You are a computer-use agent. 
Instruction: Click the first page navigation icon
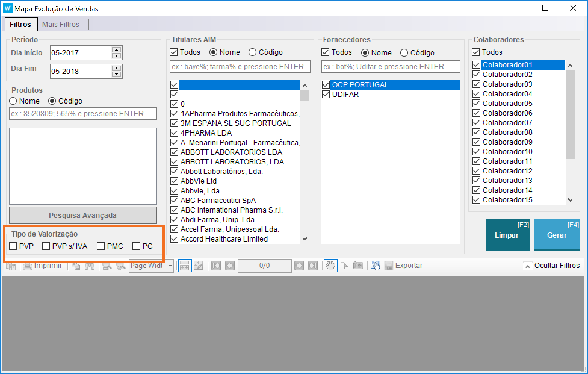point(216,266)
